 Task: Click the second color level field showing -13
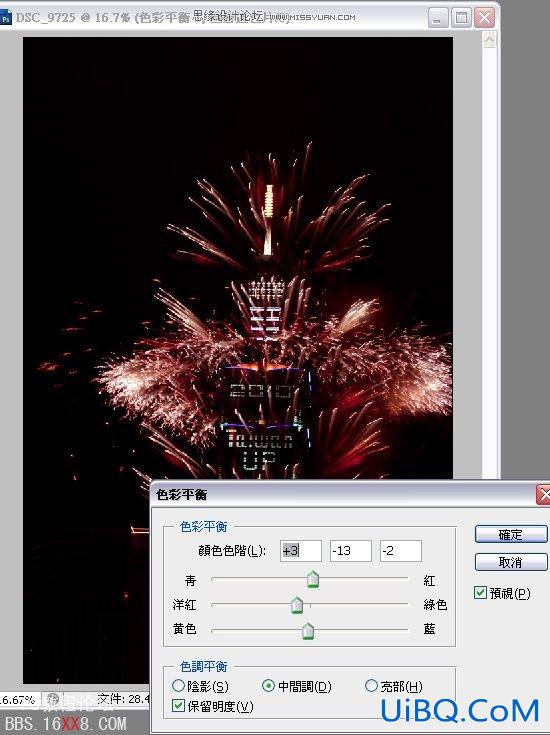click(351, 551)
